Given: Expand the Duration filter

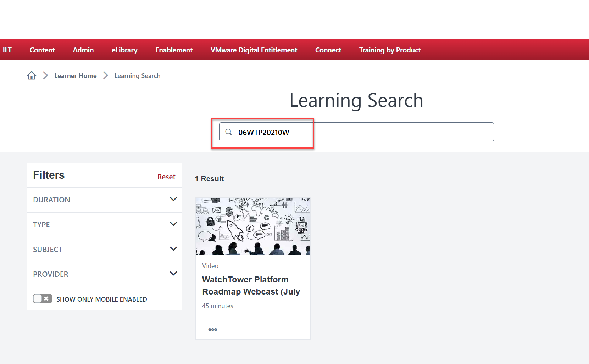Looking at the screenshot, I should [104, 200].
